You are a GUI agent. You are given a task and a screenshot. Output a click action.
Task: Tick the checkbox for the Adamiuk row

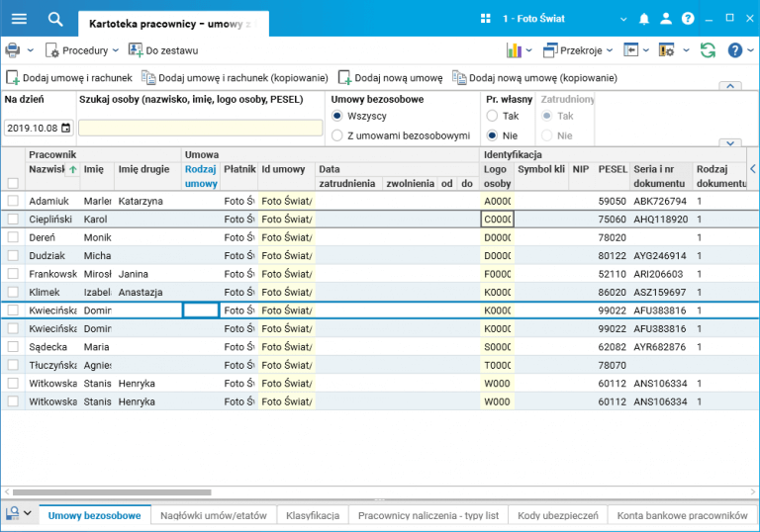click(13, 201)
